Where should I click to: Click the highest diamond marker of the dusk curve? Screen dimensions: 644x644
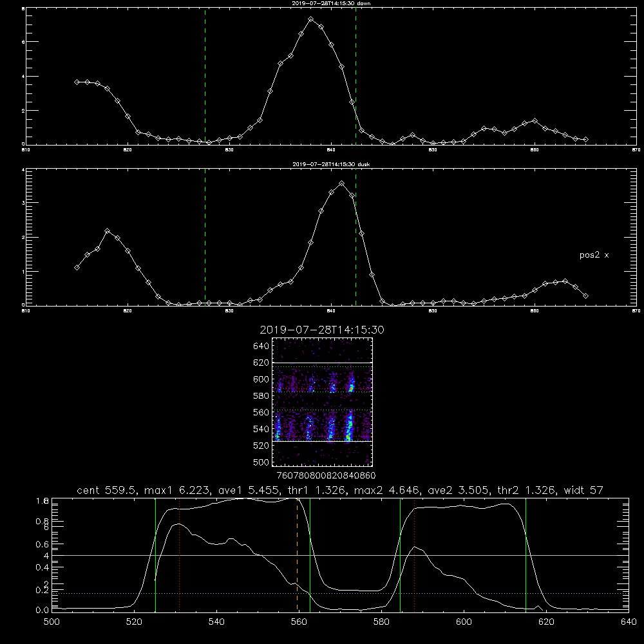341,184
